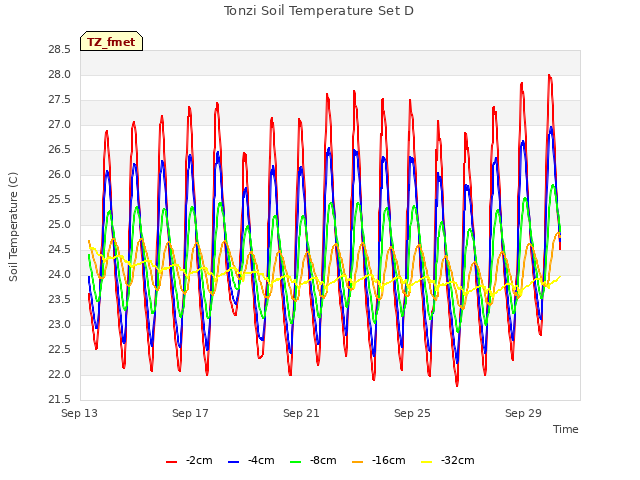Click the yellow -32cm legend swatch
Viewport: 640px width, 480px height.
coord(427,462)
